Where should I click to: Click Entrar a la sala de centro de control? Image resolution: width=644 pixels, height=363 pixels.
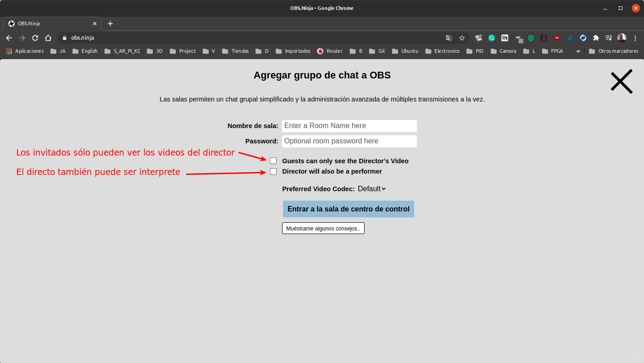click(x=348, y=209)
